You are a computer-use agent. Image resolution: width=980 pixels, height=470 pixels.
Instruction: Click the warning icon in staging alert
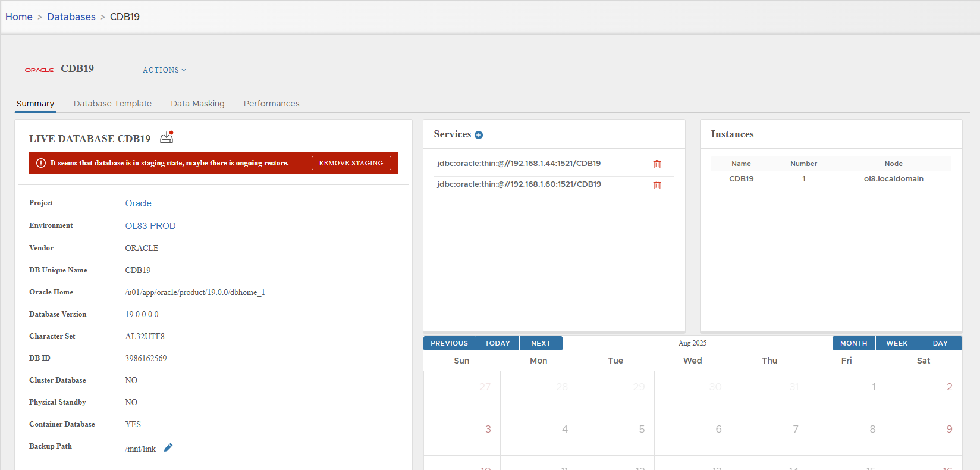41,163
